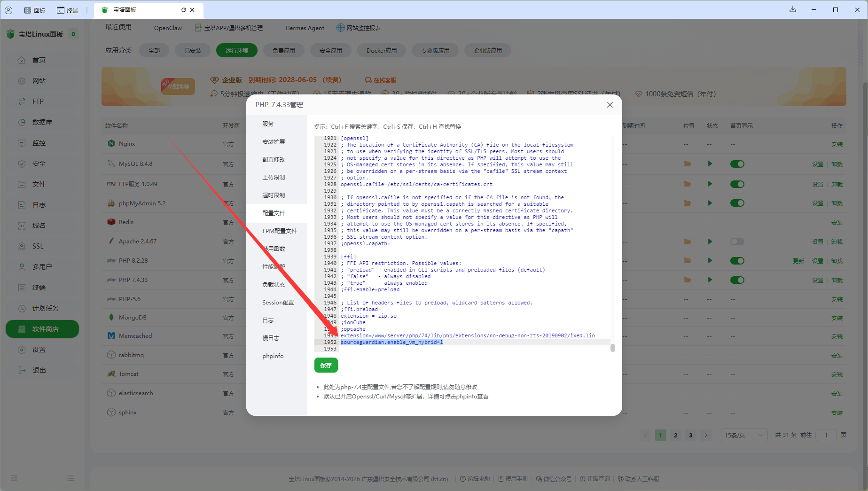
Task: Close the PHP-7.4.33 management dialog
Action: (x=610, y=105)
